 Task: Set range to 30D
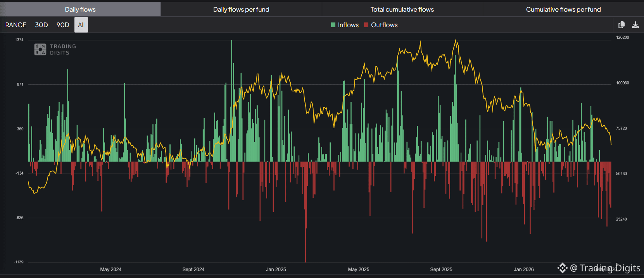click(41, 25)
